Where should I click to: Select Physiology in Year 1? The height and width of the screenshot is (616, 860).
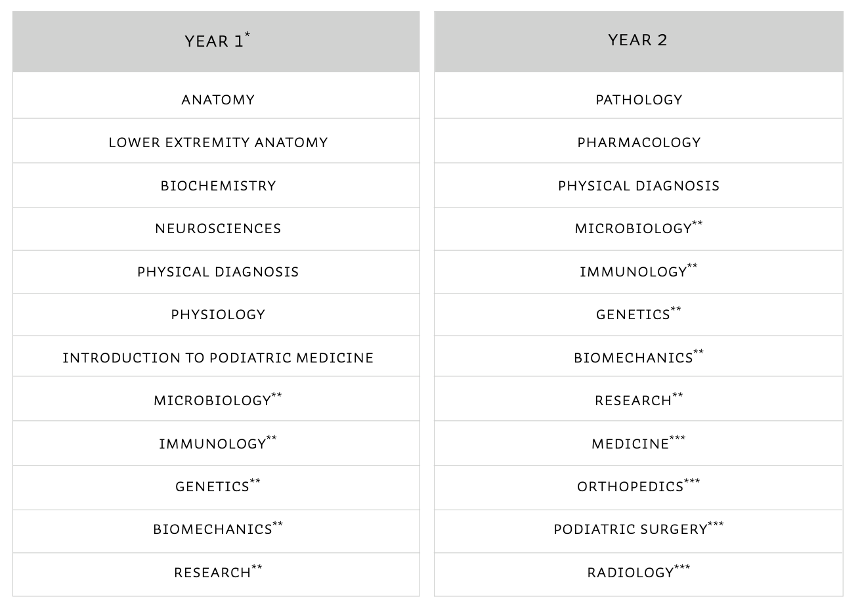(218, 315)
